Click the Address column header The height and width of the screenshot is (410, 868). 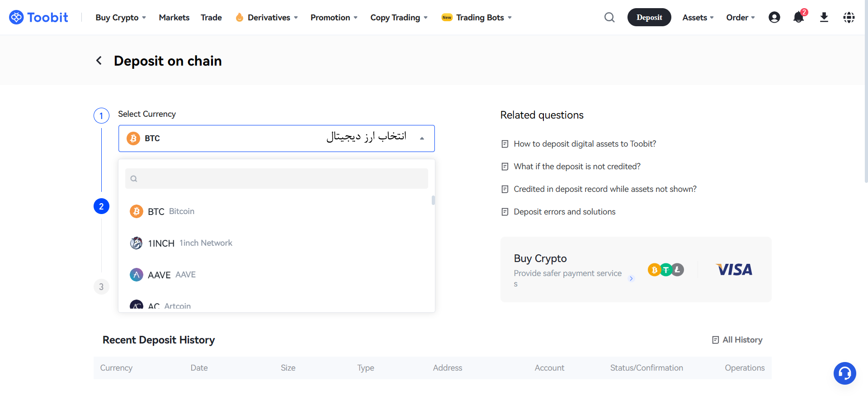pyautogui.click(x=448, y=368)
